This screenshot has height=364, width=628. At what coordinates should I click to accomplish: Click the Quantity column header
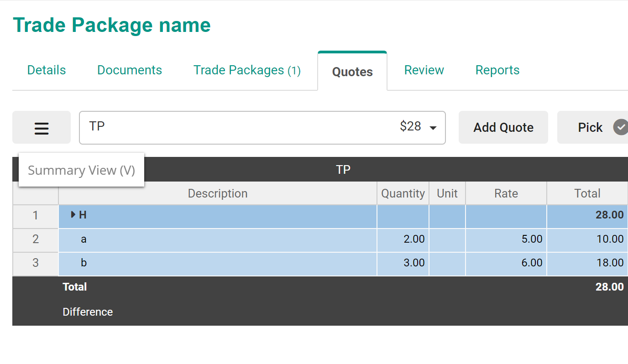(403, 193)
